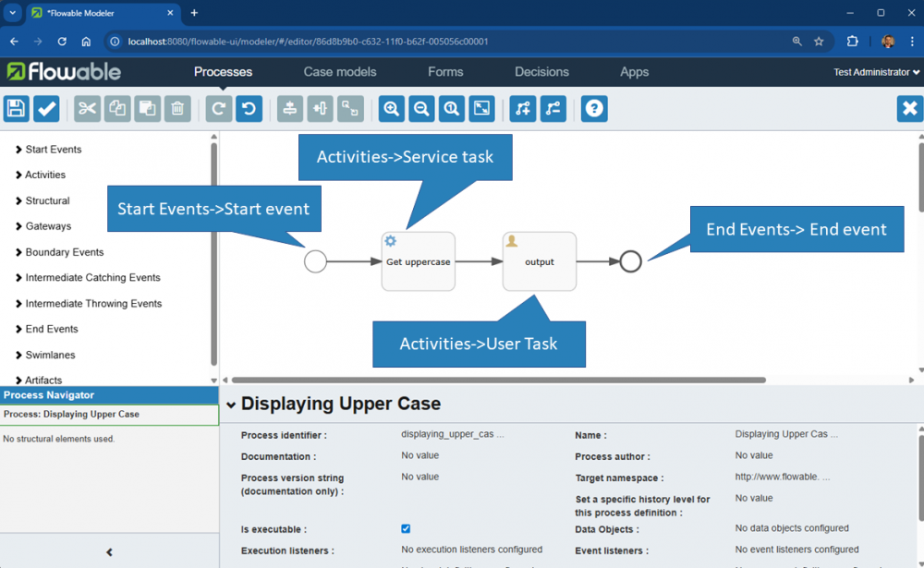Viewport: 924px width, 568px height.
Task: Switch to the Decisions tab
Action: click(x=541, y=72)
